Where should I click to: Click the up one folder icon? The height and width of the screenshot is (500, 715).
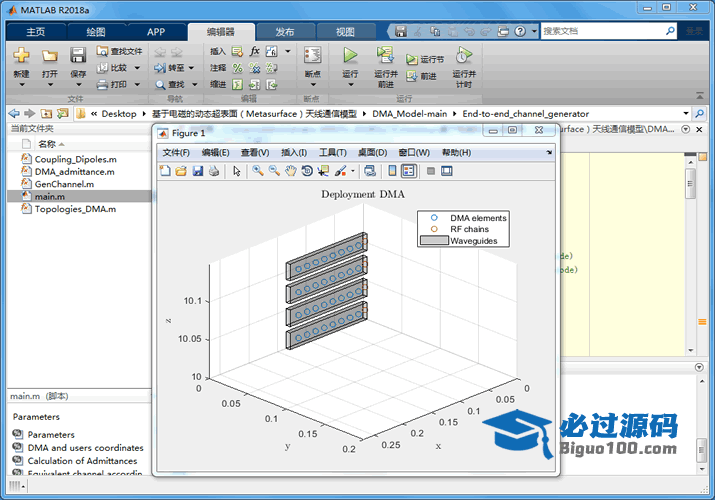point(46,113)
